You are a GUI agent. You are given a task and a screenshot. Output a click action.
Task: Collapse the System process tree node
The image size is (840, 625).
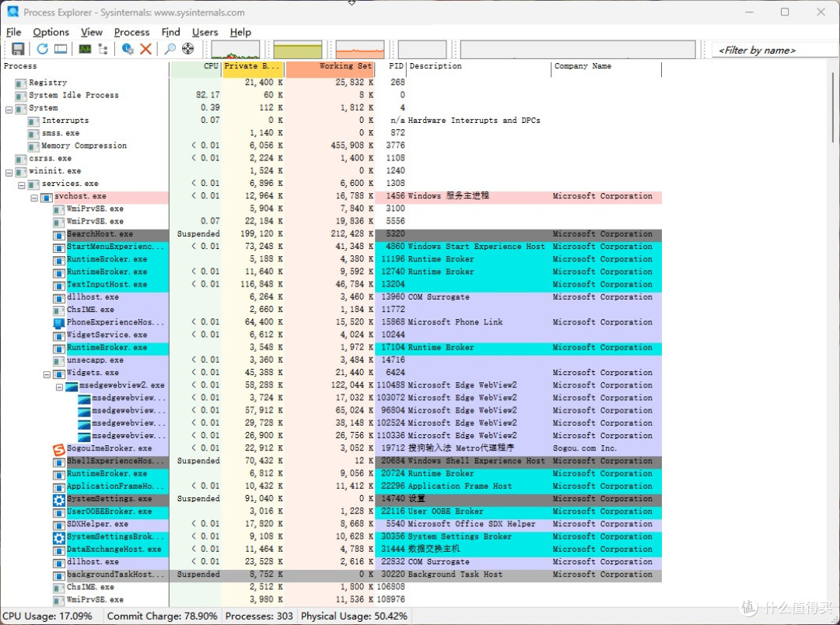pyautogui.click(x=9, y=109)
